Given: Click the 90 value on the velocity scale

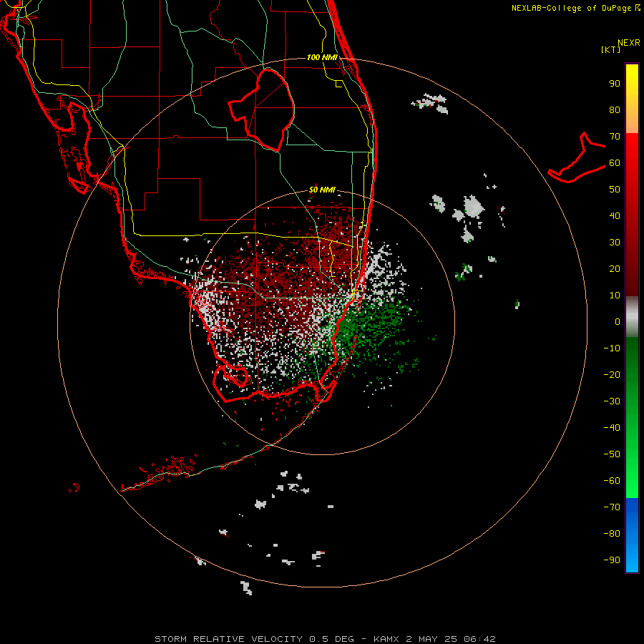Looking at the screenshot, I should click(x=615, y=84).
